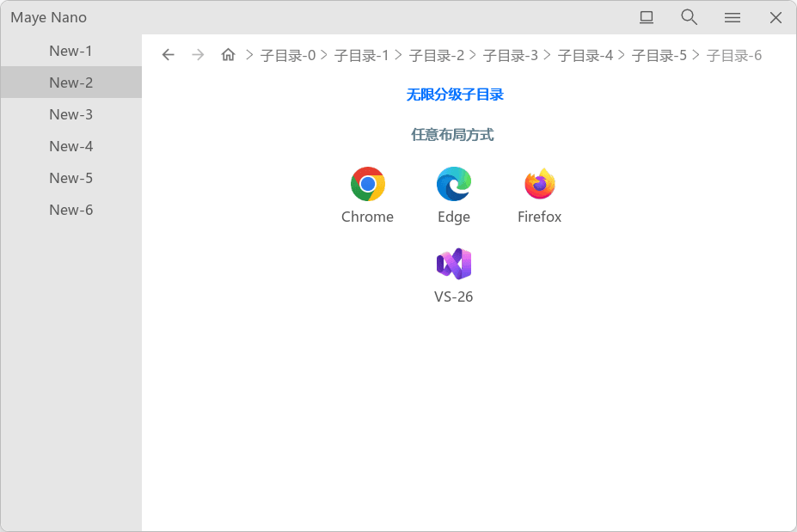This screenshot has height=532, width=797.
Task: Click the Maye Nano title text
Action: pyautogui.click(x=49, y=18)
